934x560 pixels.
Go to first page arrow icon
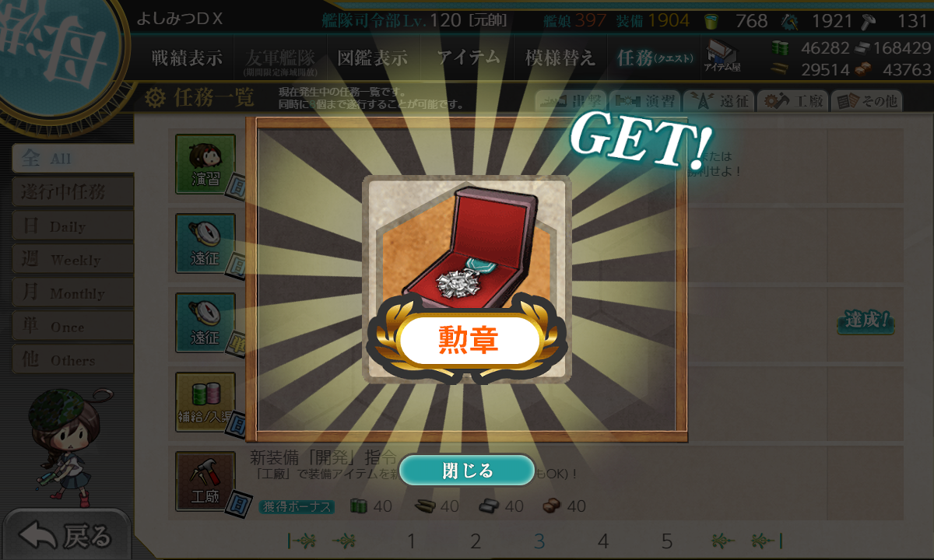point(303,541)
